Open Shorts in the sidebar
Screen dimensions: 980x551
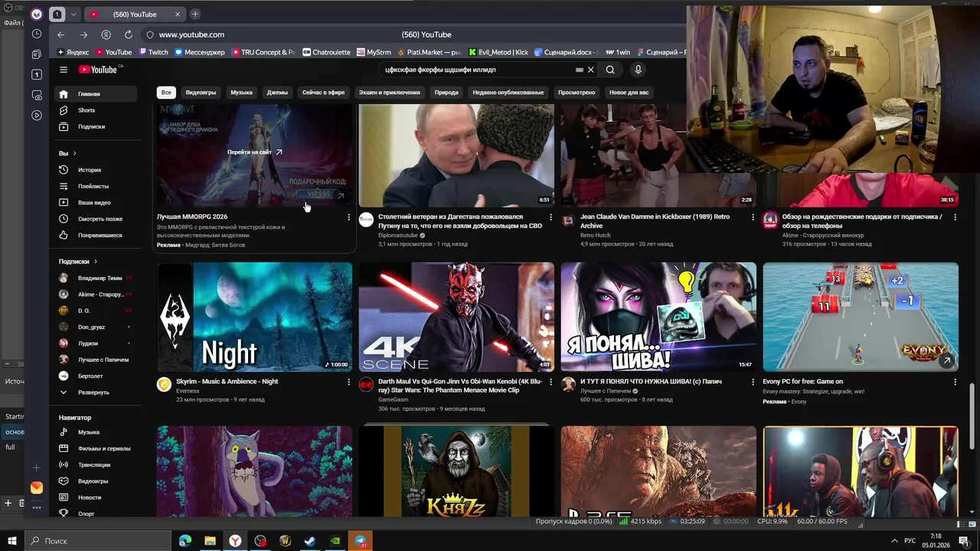[96, 110]
